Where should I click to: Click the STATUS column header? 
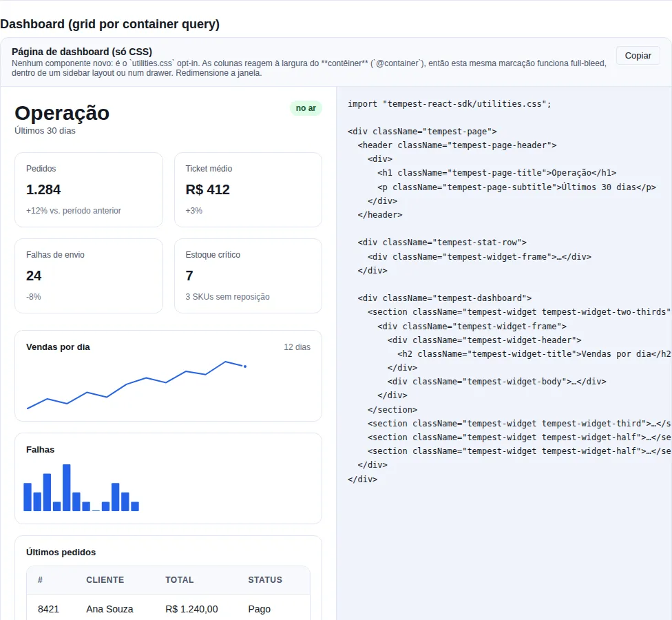(x=265, y=579)
